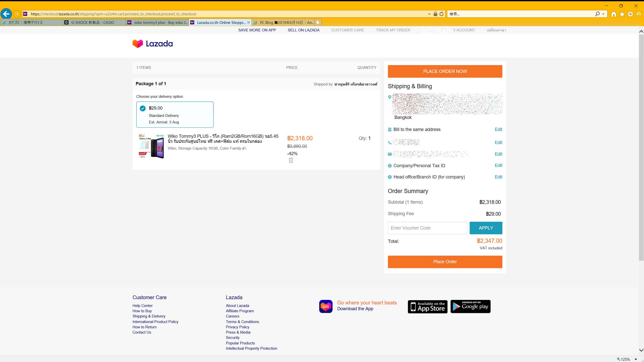Click the browser forward arrow button
Image resolution: width=644 pixels, height=362 pixels.
[17, 14]
